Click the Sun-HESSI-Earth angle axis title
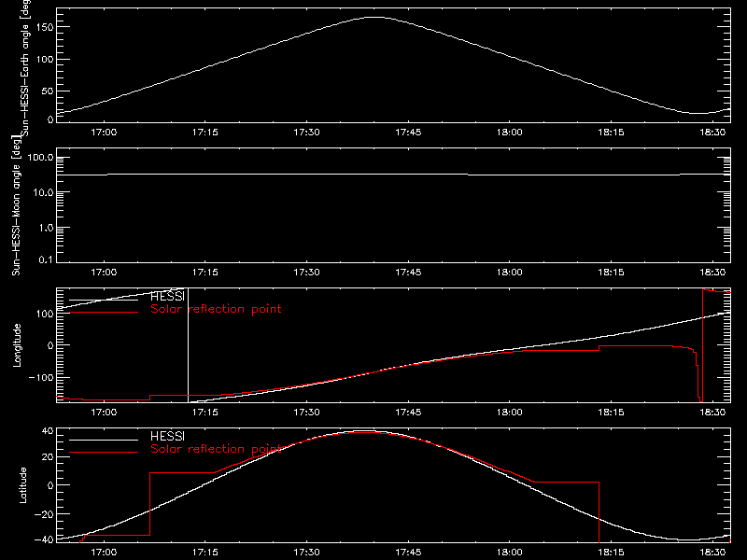Screen dimensions: 747x560 (26, 67)
